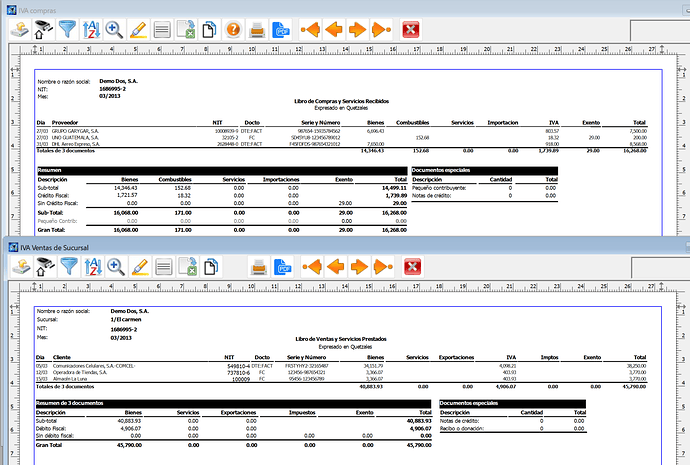690x465 pixels.
Task: Click the 'Cliente' column header
Action: 62,357
